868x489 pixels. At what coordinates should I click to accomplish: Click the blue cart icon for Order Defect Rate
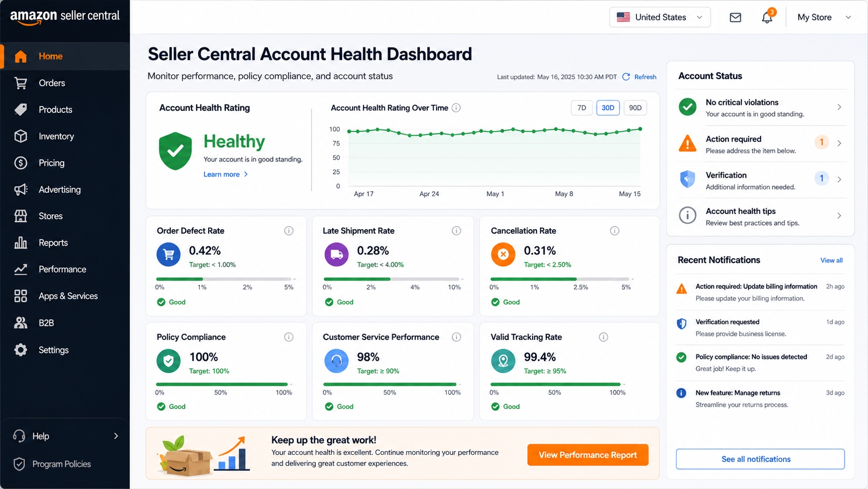click(169, 255)
